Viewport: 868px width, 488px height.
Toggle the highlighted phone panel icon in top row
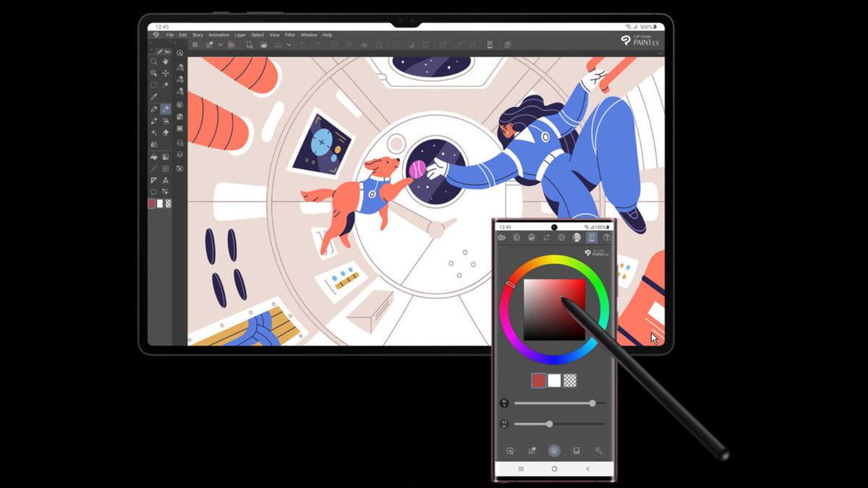click(x=592, y=237)
